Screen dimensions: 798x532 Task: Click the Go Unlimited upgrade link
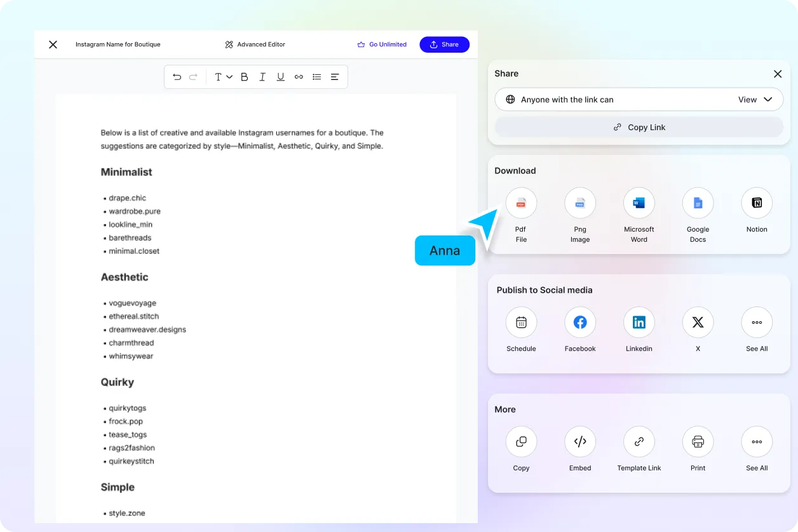pos(382,44)
